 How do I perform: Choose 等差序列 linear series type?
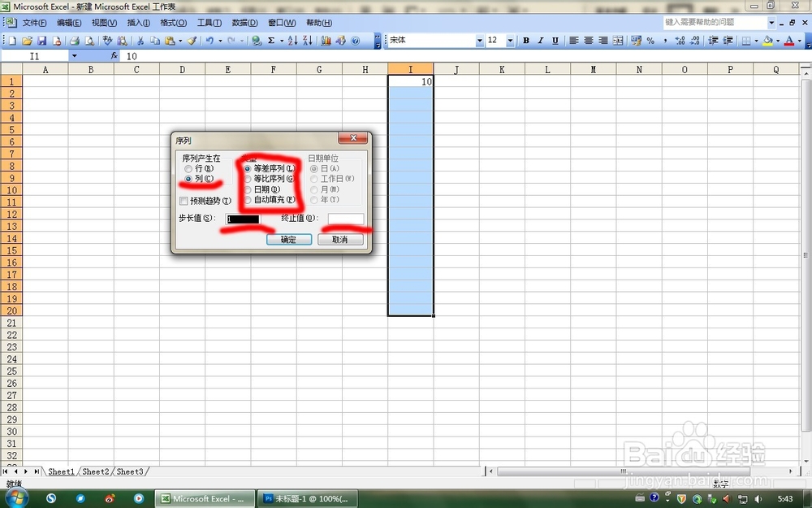click(x=270, y=168)
